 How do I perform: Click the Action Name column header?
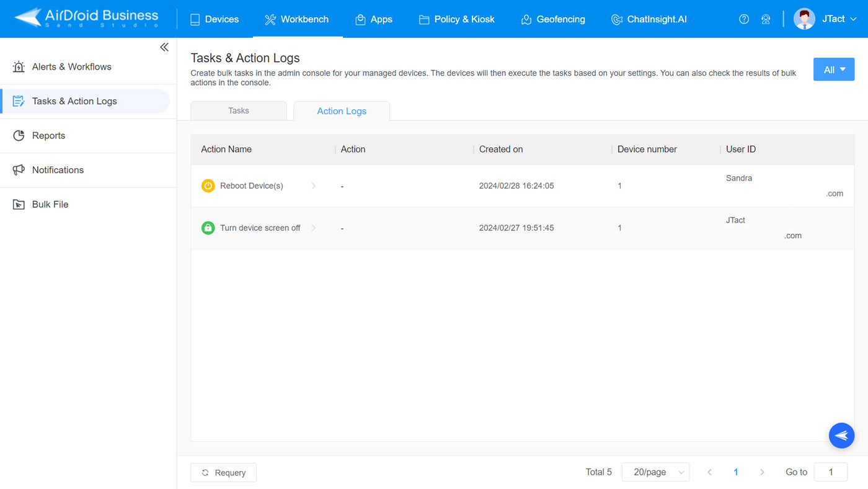pos(226,150)
